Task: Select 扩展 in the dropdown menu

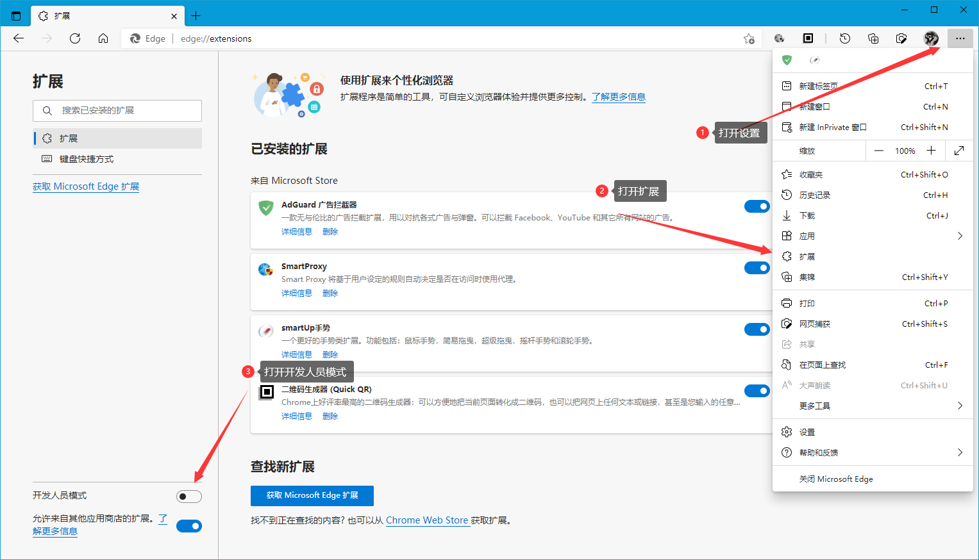Action: 873,256
